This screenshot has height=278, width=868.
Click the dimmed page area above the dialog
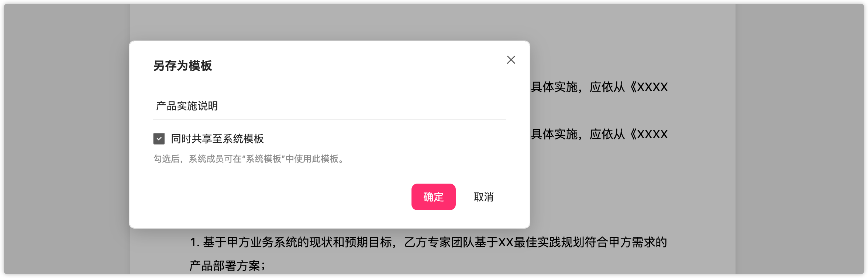[x=432, y=21]
